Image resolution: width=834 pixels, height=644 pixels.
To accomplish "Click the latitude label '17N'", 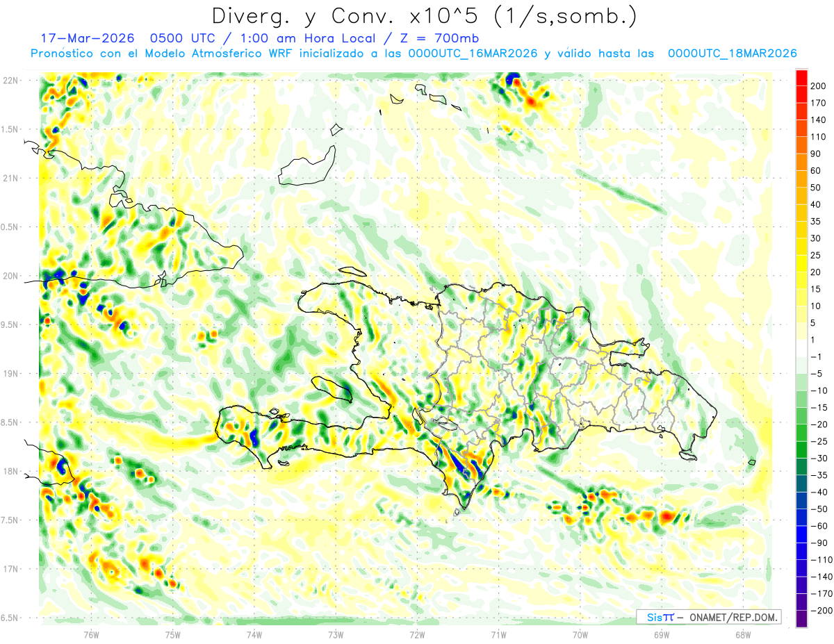I will pos(10,570).
